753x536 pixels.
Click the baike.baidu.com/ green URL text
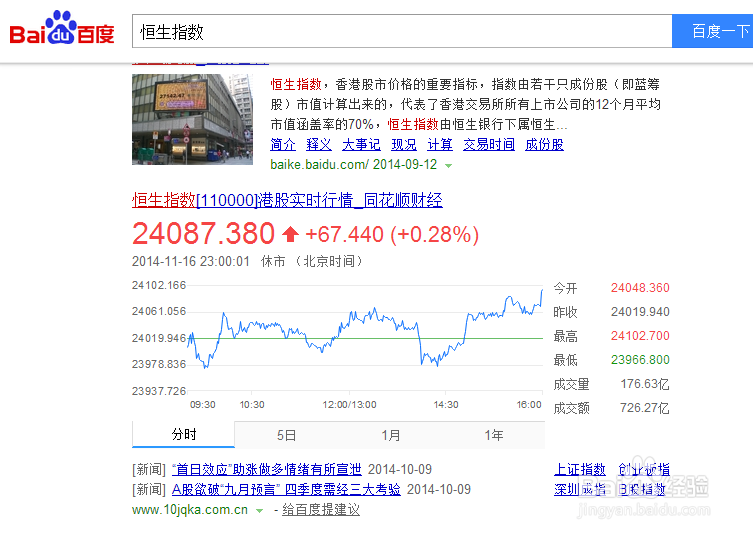319,165
